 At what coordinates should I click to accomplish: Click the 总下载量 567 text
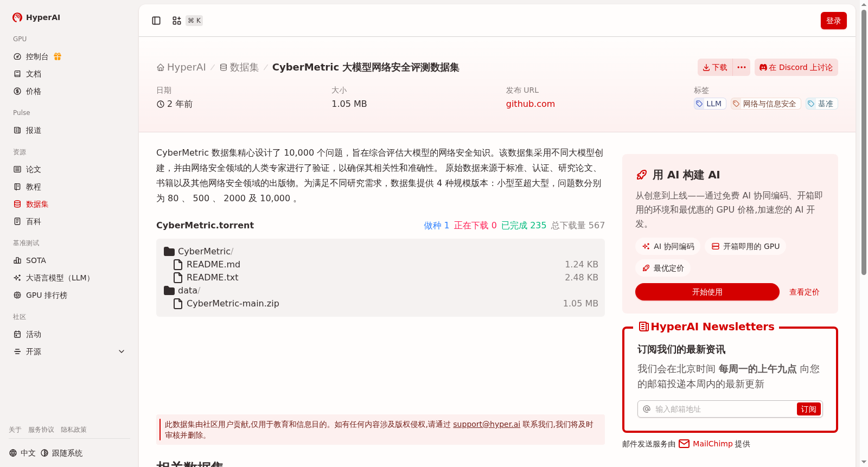click(578, 225)
